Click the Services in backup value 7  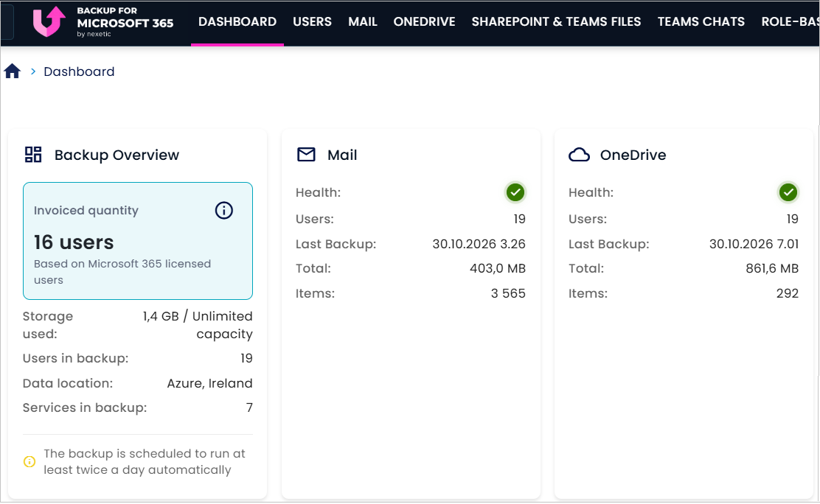[x=249, y=407]
